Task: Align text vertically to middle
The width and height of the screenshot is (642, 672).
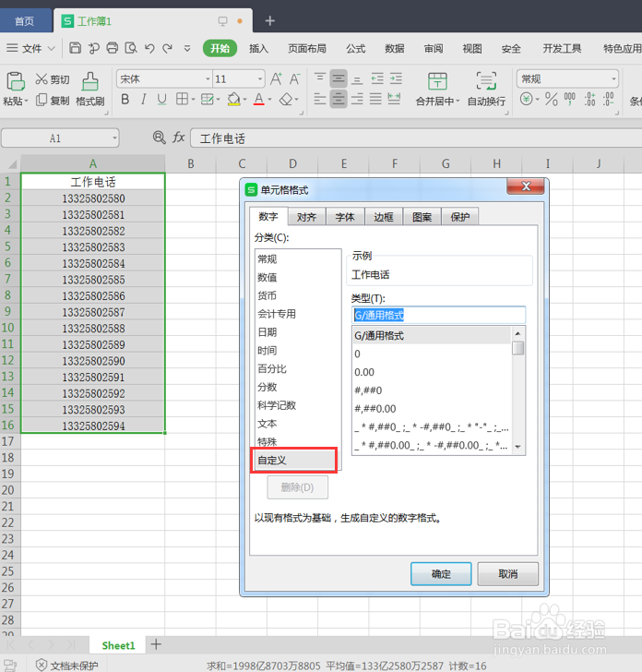Action: click(x=339, y=78)
